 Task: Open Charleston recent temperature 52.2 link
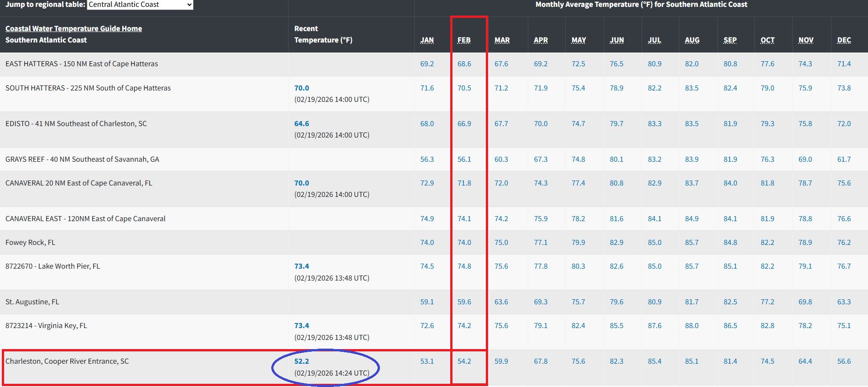point(301,361)
